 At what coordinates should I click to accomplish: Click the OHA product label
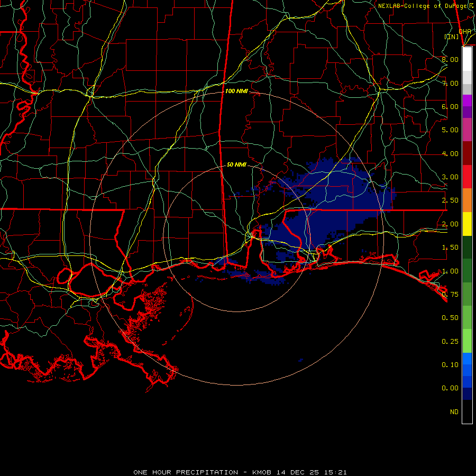[x=465, y=31]
